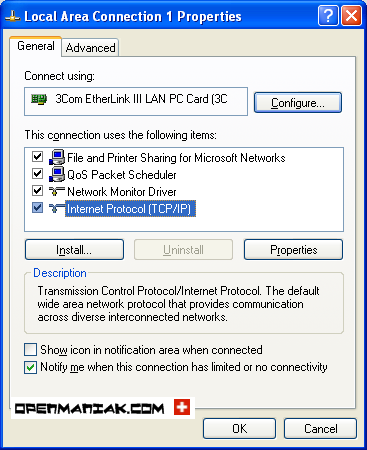The width and height of the screenshot is (367, 450).
Task: Select the General tab
Action: coord(36,46)
